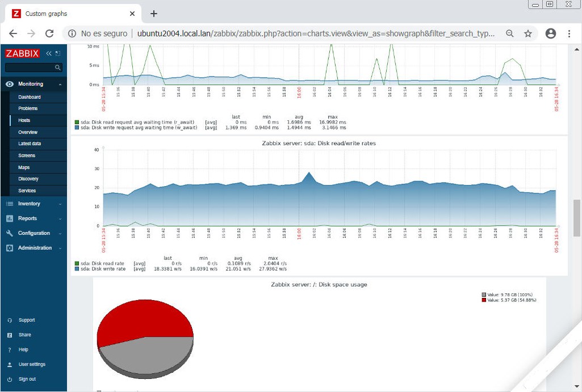Click the red 5.37 GB pie legend swatch
This screenshot has width=582, height=392.
pos(484,300)
